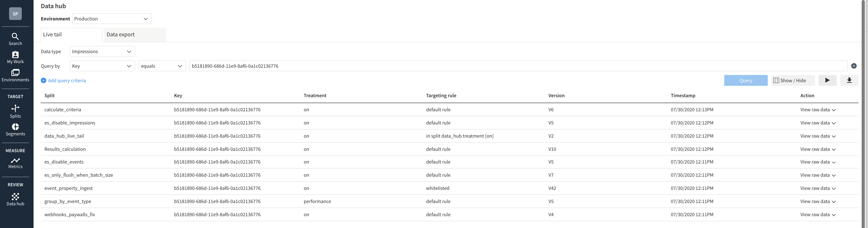Open Segments in the sidebar
Viewport: 868px width, 228px height.
[15, 129]
